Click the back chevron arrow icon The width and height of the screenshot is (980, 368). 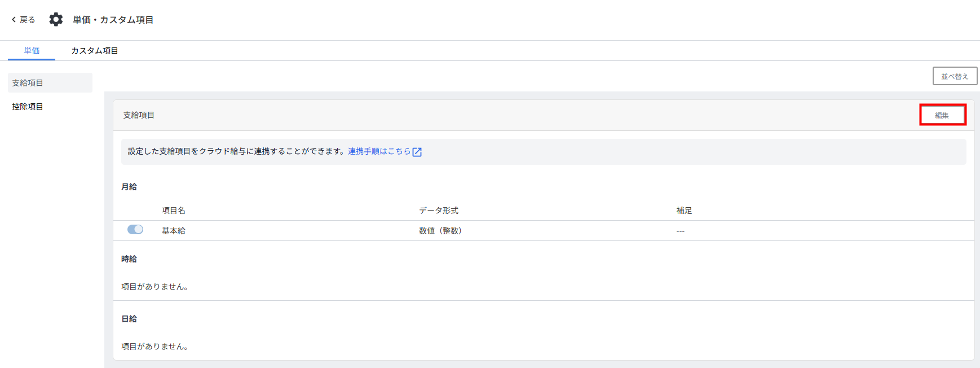point(14,20)
